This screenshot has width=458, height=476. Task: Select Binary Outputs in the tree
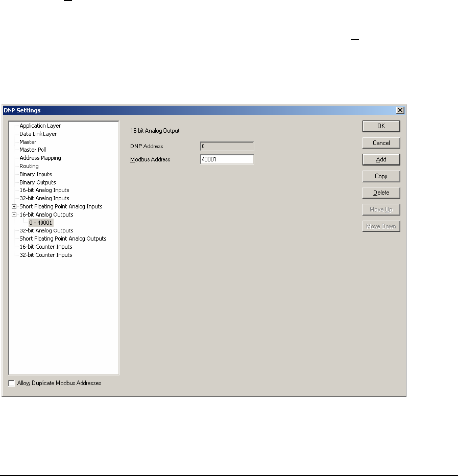click(x=38, y=182)
